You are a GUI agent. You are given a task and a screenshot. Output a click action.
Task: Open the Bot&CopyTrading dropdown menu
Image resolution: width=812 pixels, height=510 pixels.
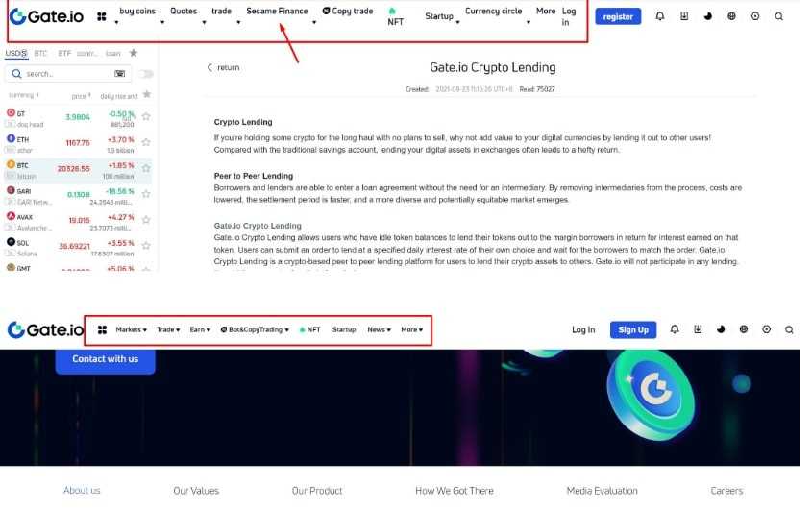[x=254, y=329]
